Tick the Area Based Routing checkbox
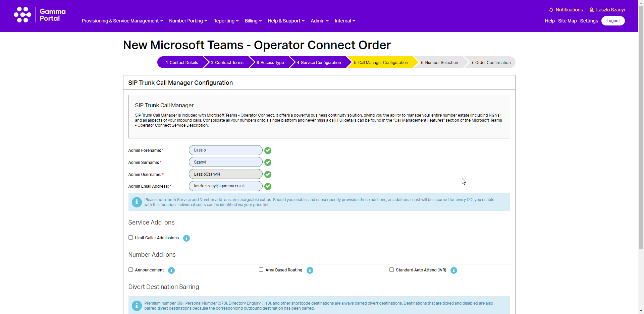The height and width of the screenshot is (314, 644). coord(261,270)
